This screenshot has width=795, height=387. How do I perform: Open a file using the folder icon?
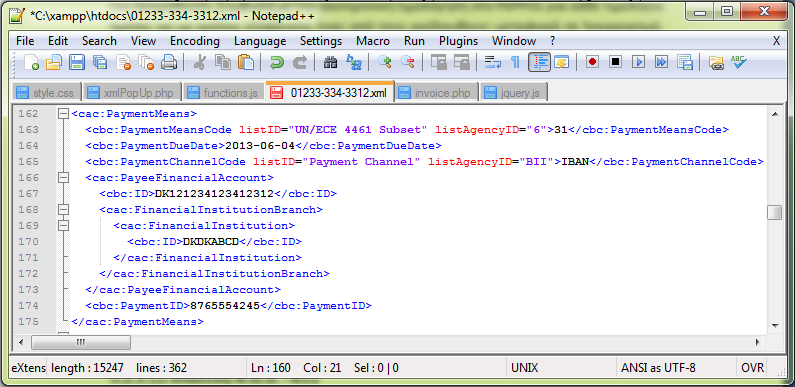pyautogui.click(x=54, y=62)
